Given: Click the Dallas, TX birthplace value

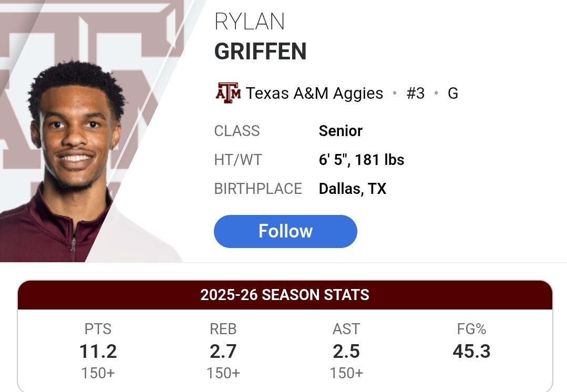Looking at the screenshot, I should coord(352,189).
